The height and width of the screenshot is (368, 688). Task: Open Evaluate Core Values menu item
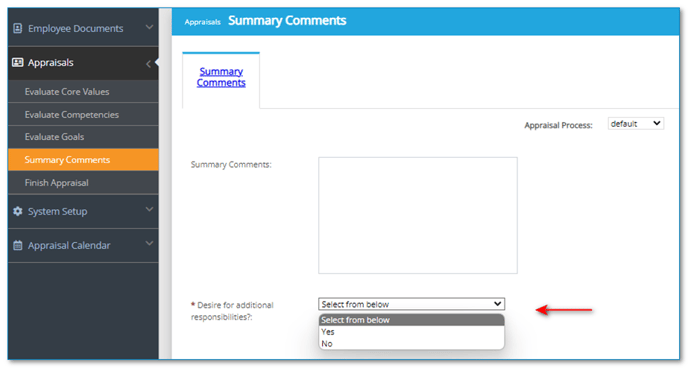coord(83,92)
